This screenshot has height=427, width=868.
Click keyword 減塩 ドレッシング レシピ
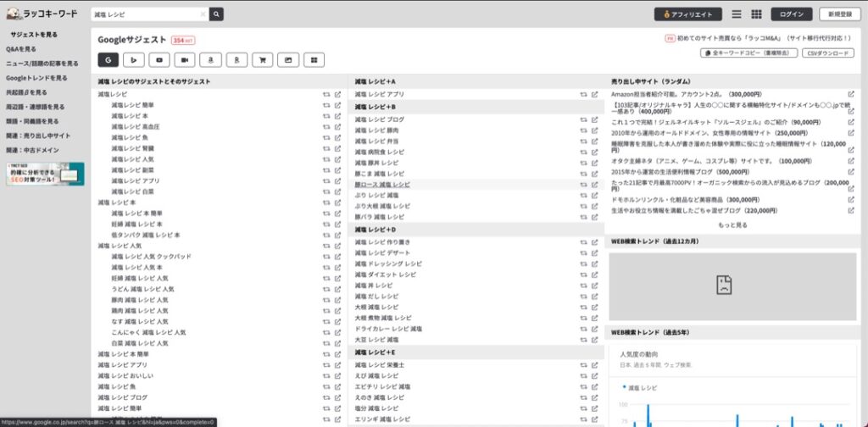point(388,263)
